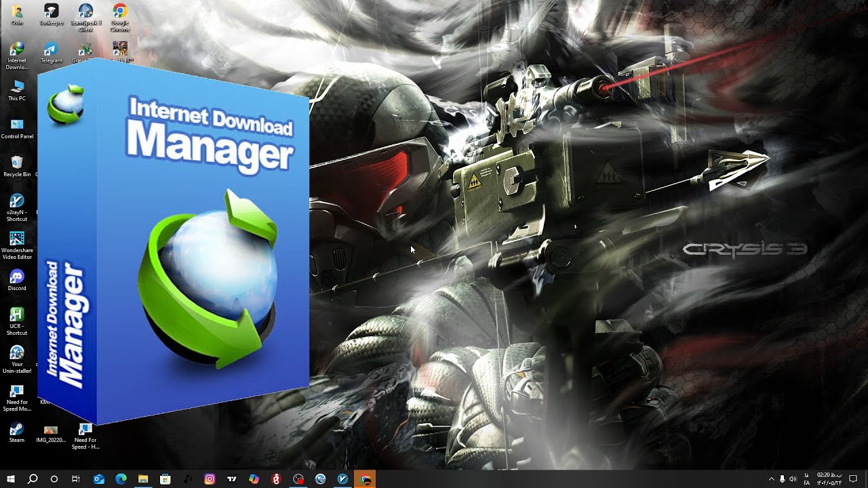Open the Ovin user folder on desktop
Viewport: 868px width, 488px height.
click(17, 15)
